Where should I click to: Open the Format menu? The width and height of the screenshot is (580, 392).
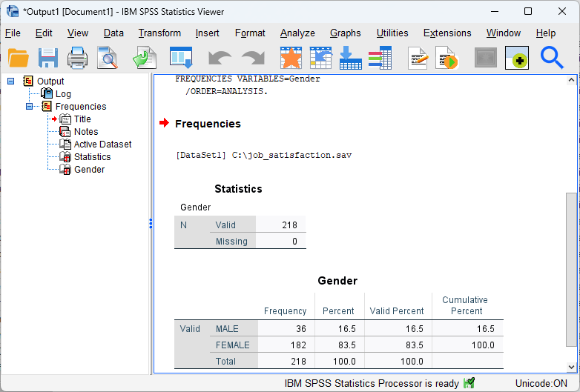point(250,33)
